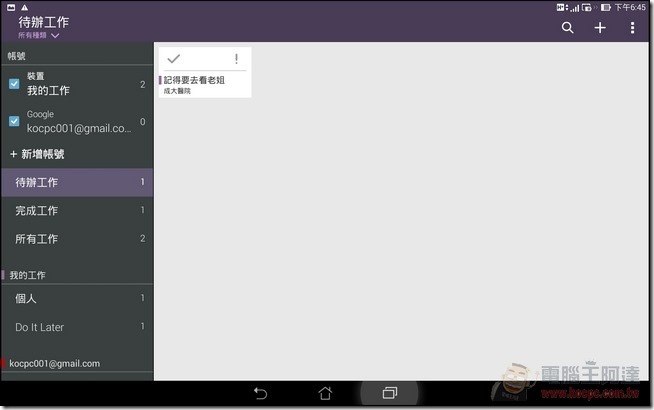Image resolution: width=654 pixels, height=410 pixels.
Task: Tap the Android back navigation button
Action: click(x=260, y=393)
